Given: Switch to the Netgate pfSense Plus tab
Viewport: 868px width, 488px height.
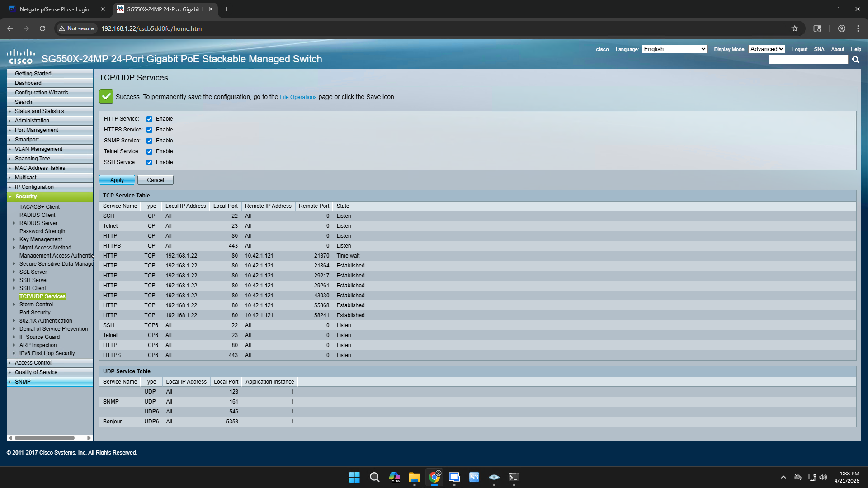Looking at the screenshot, I should pyautogui.click(x=54, y=9).
